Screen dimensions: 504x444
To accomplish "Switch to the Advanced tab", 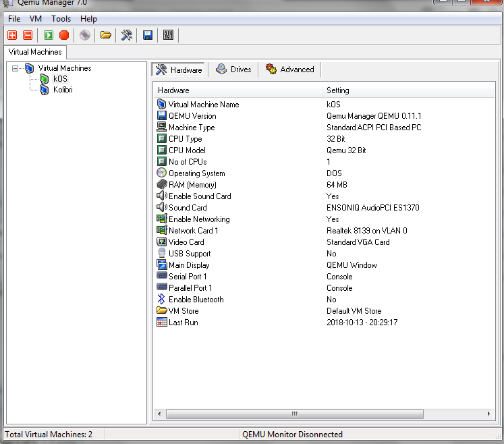I will coord(290,70).
